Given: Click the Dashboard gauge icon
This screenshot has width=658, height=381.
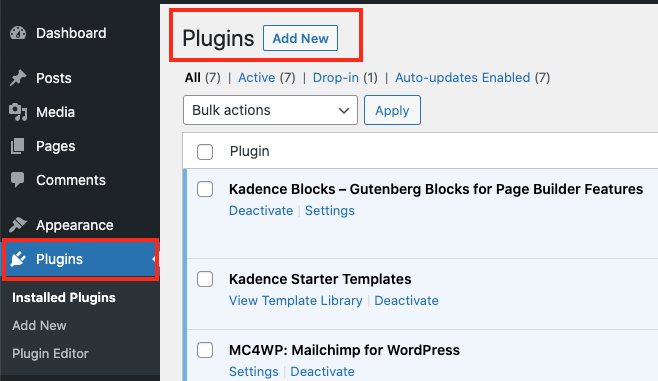Looking at the screenshot, I should [18, 33].
